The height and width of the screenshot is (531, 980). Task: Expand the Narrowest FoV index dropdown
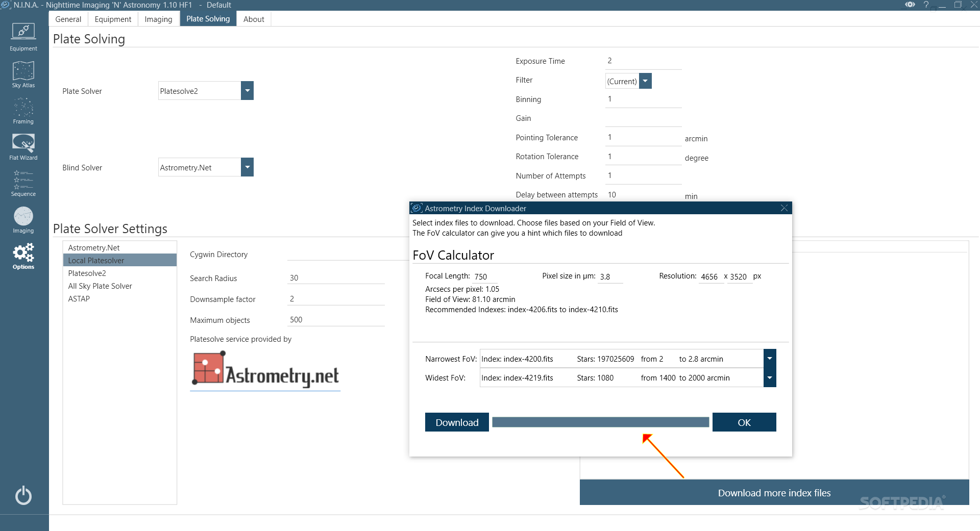770,359
